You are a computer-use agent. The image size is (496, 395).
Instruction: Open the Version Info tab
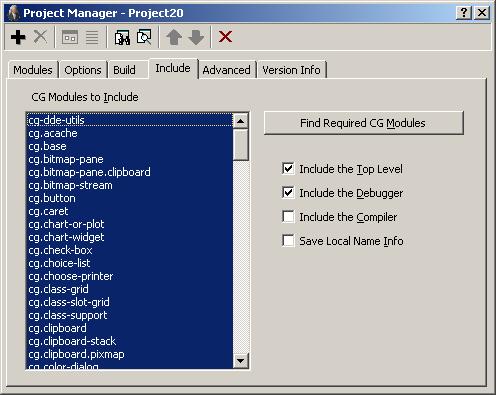point(291,70)
